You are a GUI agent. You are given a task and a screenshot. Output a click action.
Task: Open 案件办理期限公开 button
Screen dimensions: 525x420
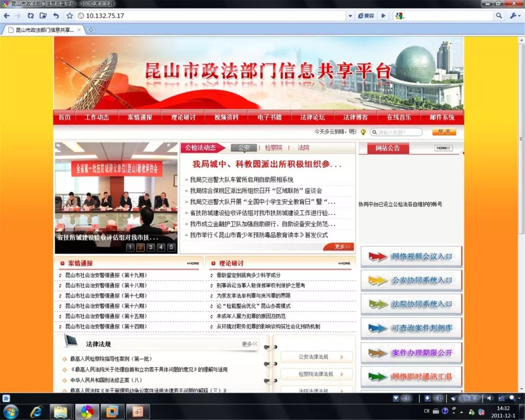click(x=412, y=353)
